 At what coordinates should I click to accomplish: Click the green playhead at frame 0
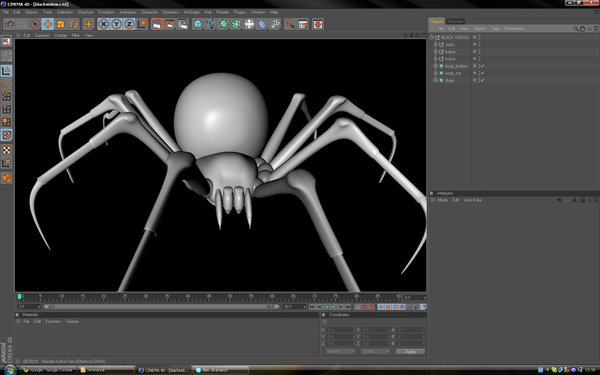[20, 297]
